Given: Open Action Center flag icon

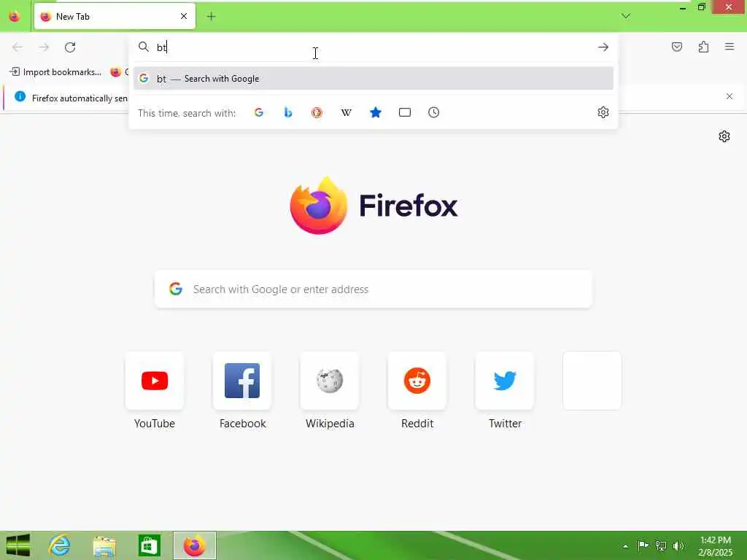Looking at the screenshot, I should [643, 545].
